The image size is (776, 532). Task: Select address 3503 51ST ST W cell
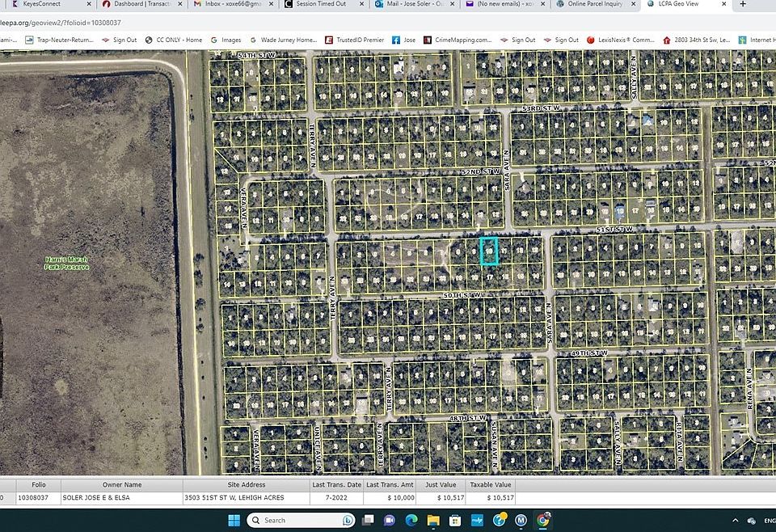click(x=247, y=498)
